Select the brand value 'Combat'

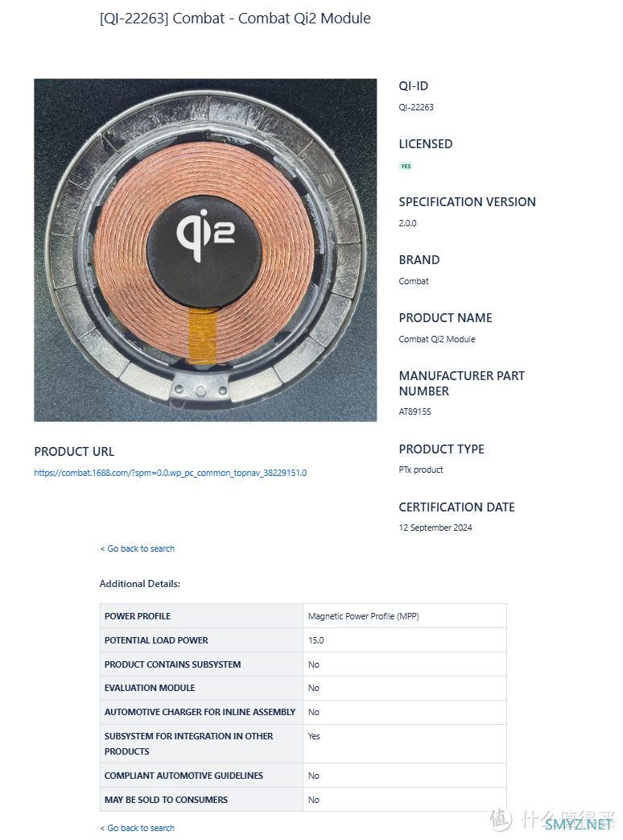pyautogui.click(x=414, y=281)
